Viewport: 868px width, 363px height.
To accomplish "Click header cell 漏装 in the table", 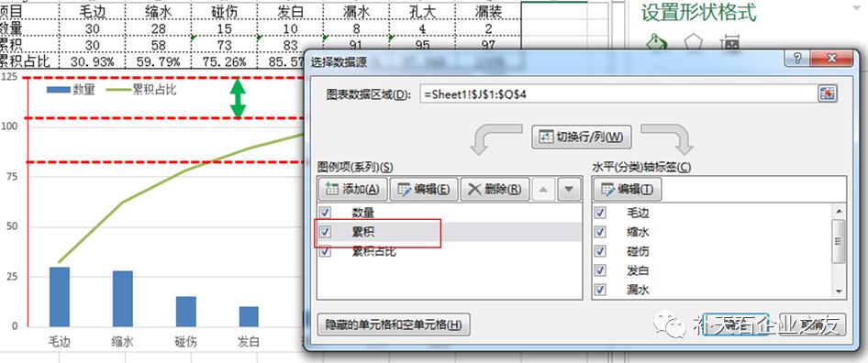I will coord(488,12).
